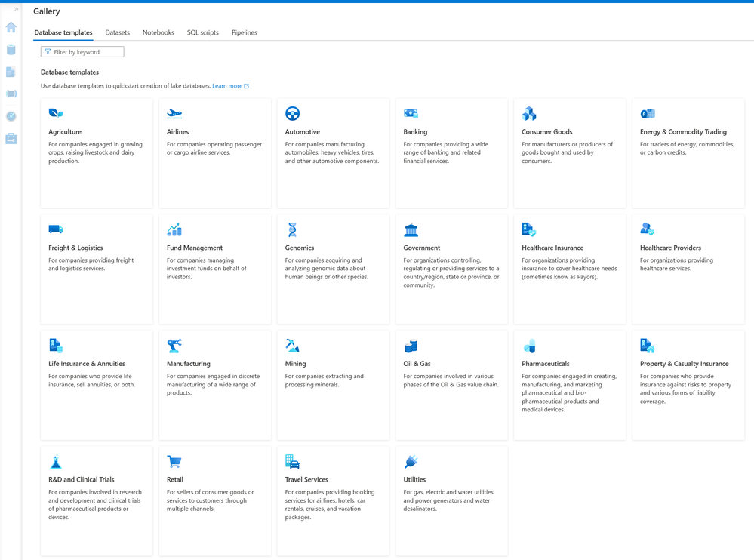Select the Retail template title
This screenshot has height=560, width=754.
pyautogui.click(x=174, y=479)
